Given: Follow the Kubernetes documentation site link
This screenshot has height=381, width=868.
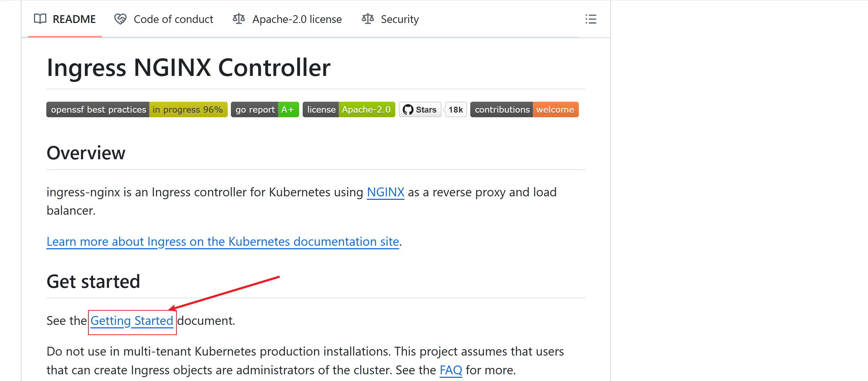Looking at the screenshot, I should [223, 242].
